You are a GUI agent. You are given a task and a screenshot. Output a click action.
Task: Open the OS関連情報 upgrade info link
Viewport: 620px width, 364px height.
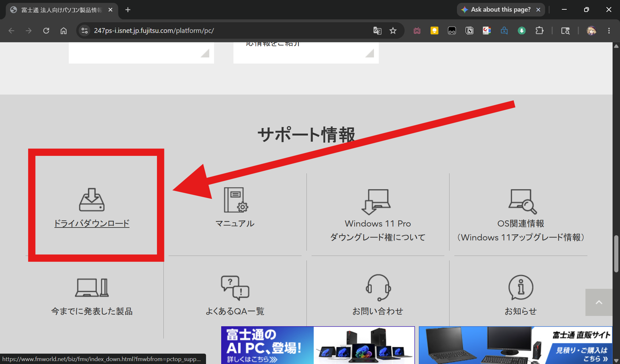click(x=521, y=230)
